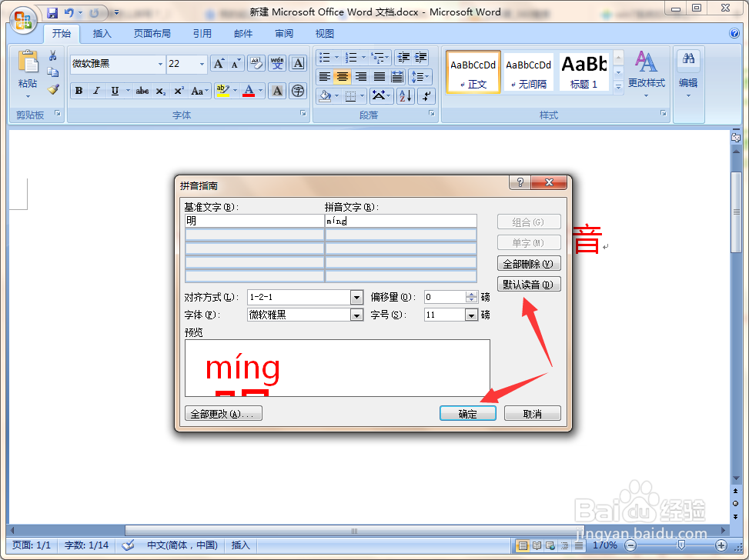Apply subscript formatting with the x₂ icon
The width and height of the screenshot is (749, 560).
pos(160,91)
